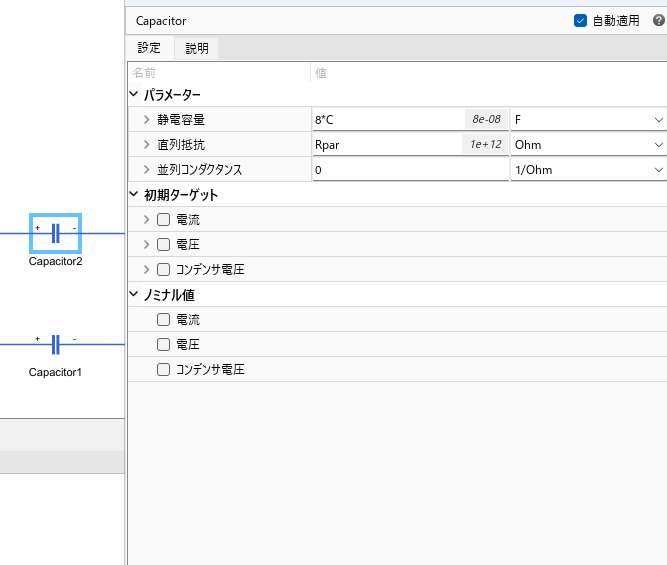Open the Ohm unit dropdown for 直列抵抗

(588, 145)
